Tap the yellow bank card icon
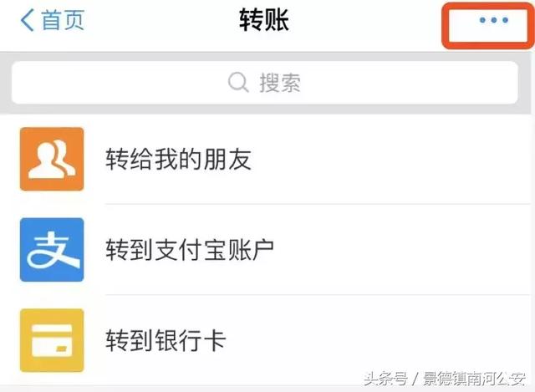 point(52,340)
